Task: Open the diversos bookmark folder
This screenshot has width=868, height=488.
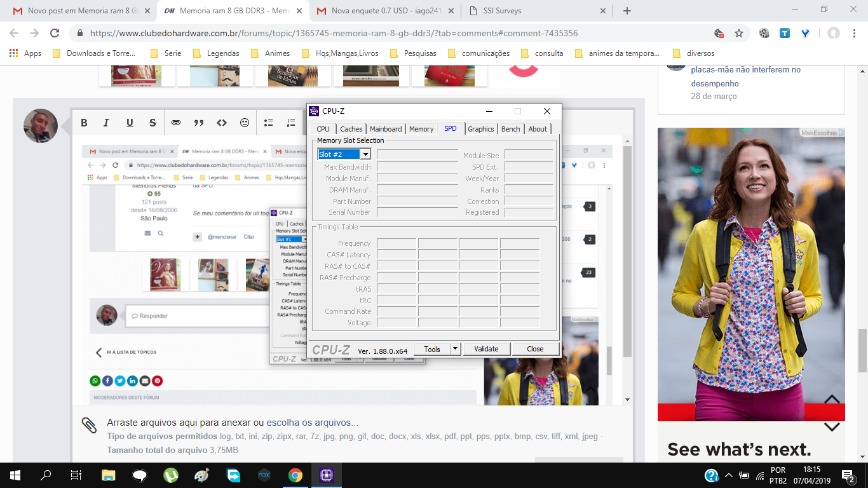Action: (x=694, y=53)
